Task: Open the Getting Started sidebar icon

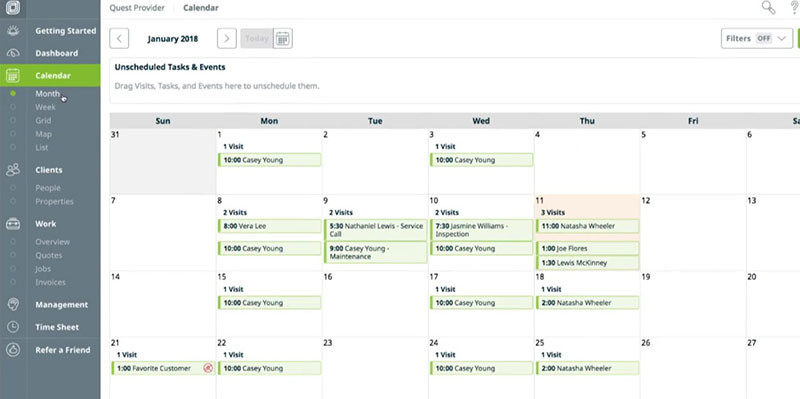Action: click(x=13, y=31)
